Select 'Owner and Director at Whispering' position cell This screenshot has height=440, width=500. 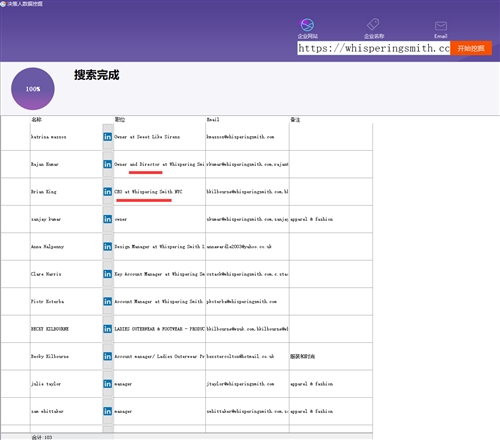(x=159, y=164)
